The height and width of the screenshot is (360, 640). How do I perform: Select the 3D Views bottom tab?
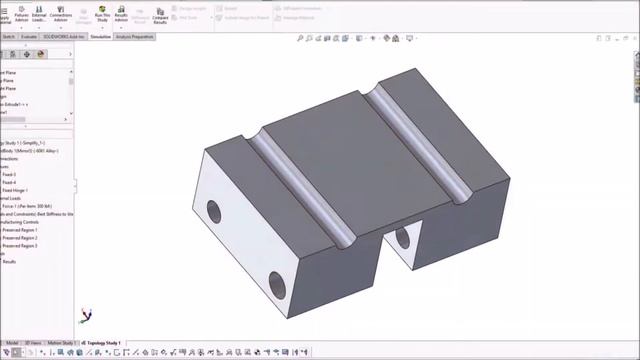[33, 343]
